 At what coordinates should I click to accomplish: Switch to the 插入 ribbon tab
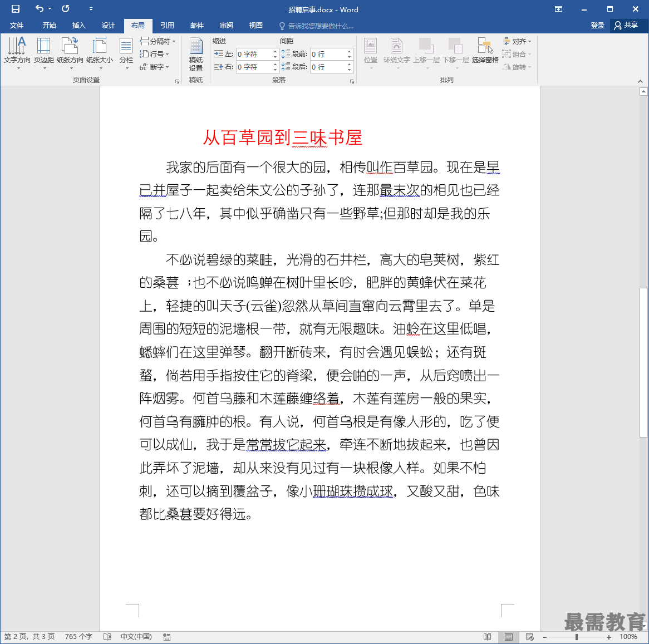pyautogui.click(x=78, y=25)
